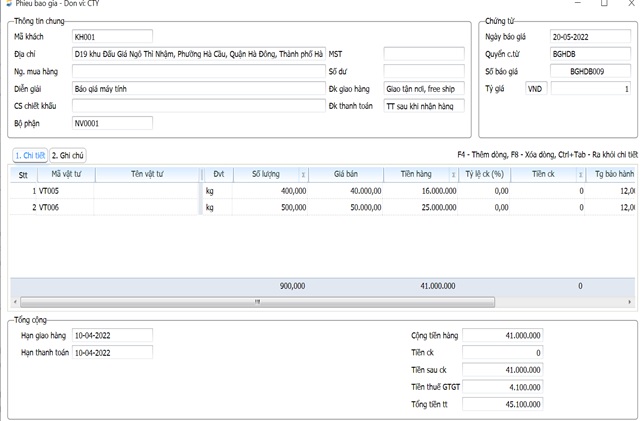Click the grid's left scroll arrow
The width and height of the screenshot is (643, 421).
coord(16,301)
